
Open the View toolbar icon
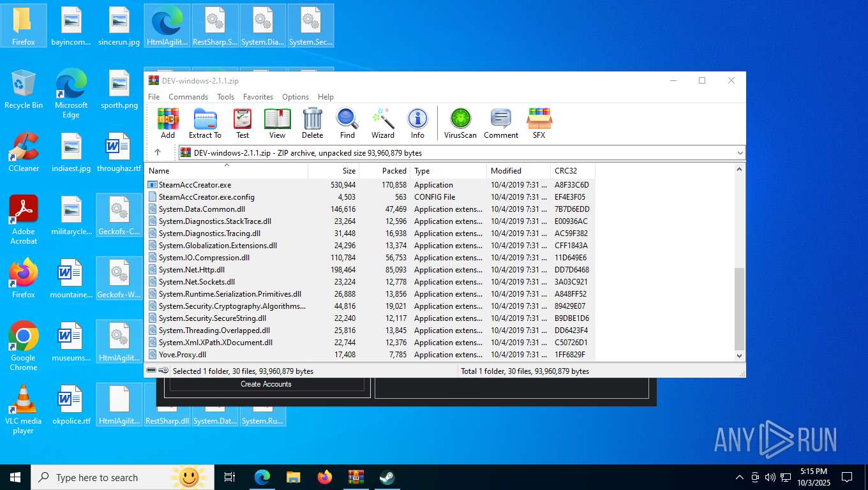coord(277,123)
